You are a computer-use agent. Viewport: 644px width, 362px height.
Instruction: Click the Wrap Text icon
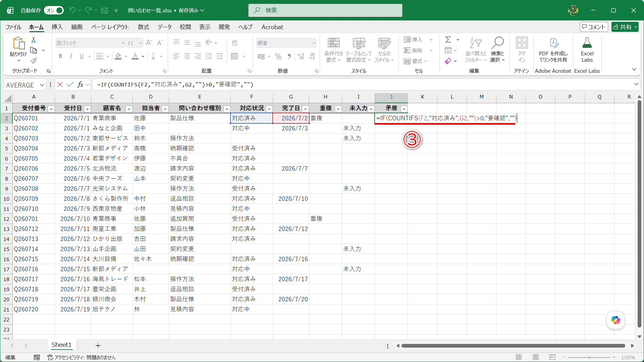coord(235,43)
